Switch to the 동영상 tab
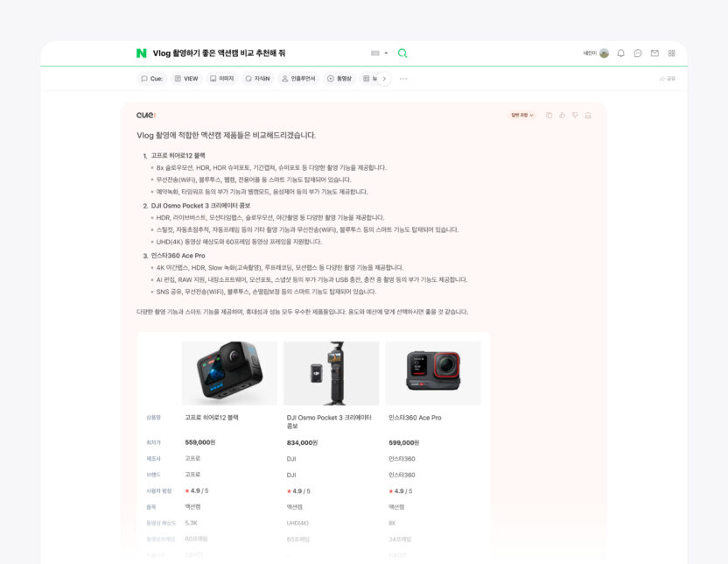The height and width of the screenshot is (564, 728). pos(339,79)
